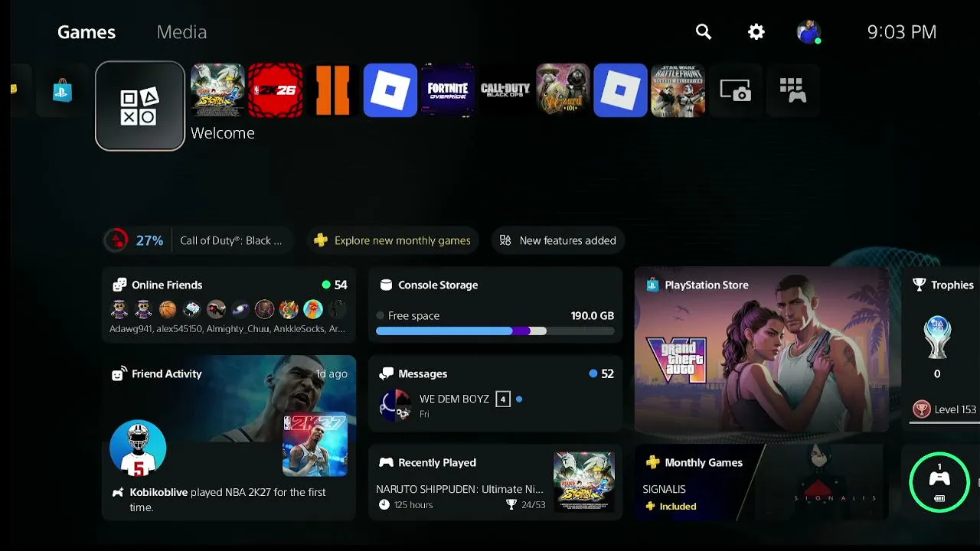
Task: Select the 'Kobikoblive played NBA 2K27' activity text
Action: 228,500
